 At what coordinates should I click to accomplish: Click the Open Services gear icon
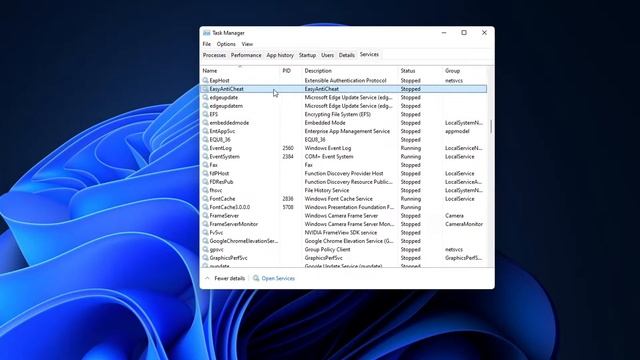(256, 278)
